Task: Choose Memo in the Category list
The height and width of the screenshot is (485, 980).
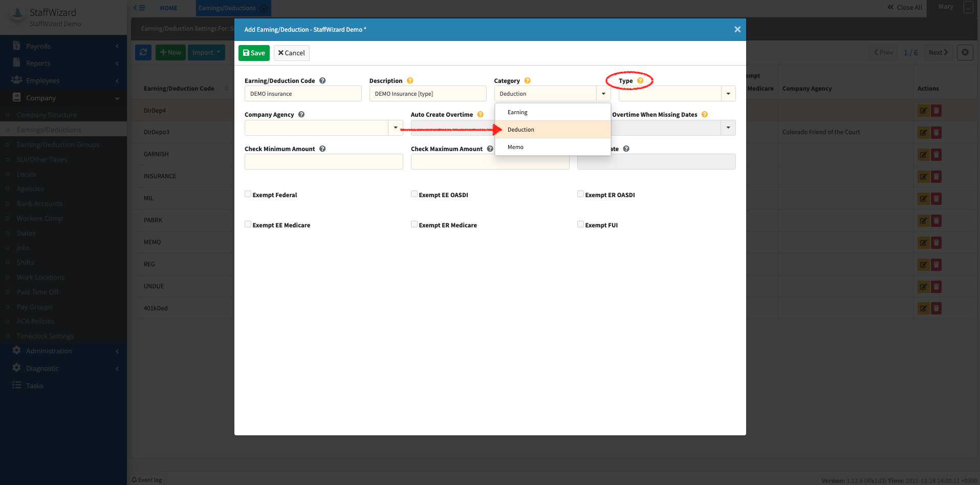Action: pos(515,147)
